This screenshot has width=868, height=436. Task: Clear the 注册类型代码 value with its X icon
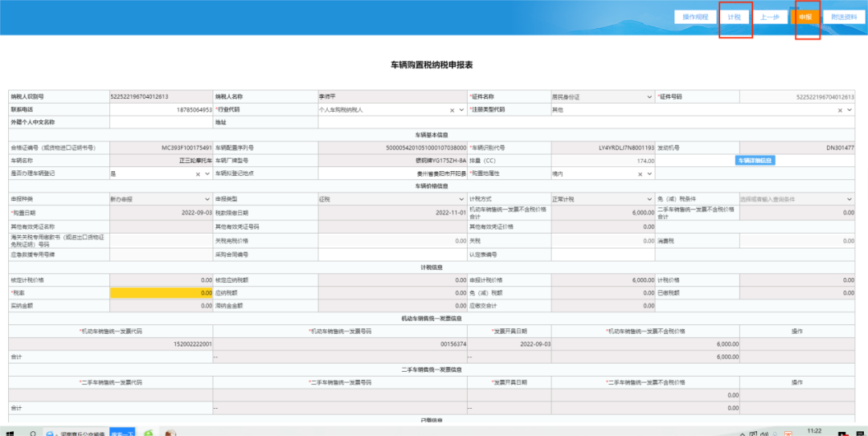(x=840, y=110)
